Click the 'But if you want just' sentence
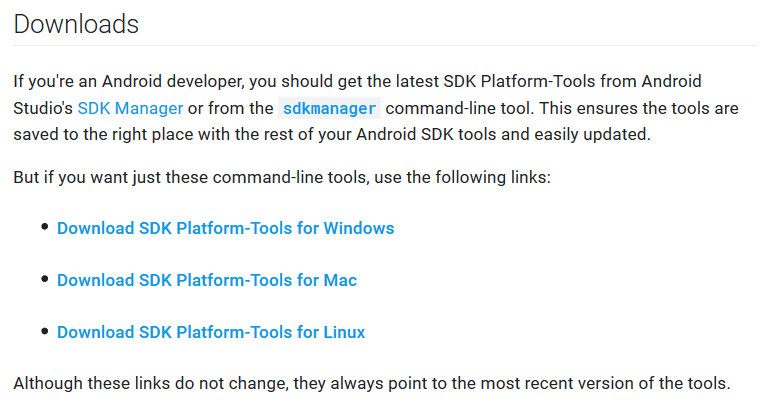Image resolution: width=769 pixels, height=407 pixels. [x=282, y=177]
